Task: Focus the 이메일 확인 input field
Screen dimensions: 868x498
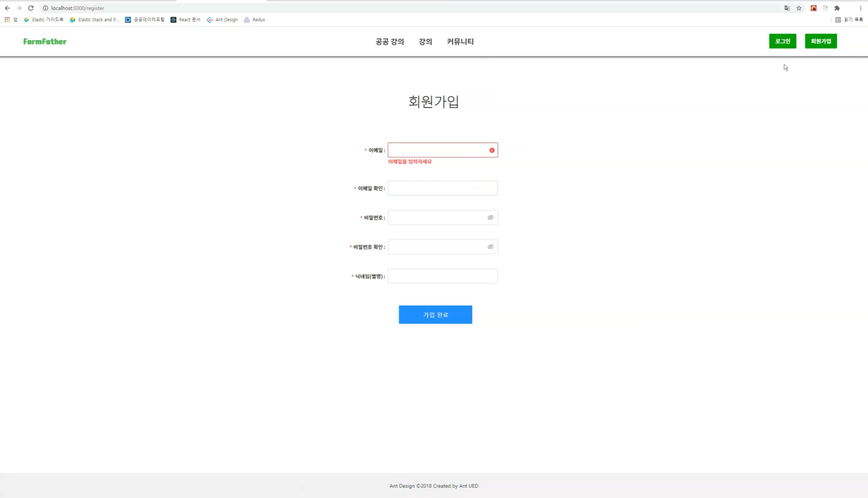Action: pos(442,188)
